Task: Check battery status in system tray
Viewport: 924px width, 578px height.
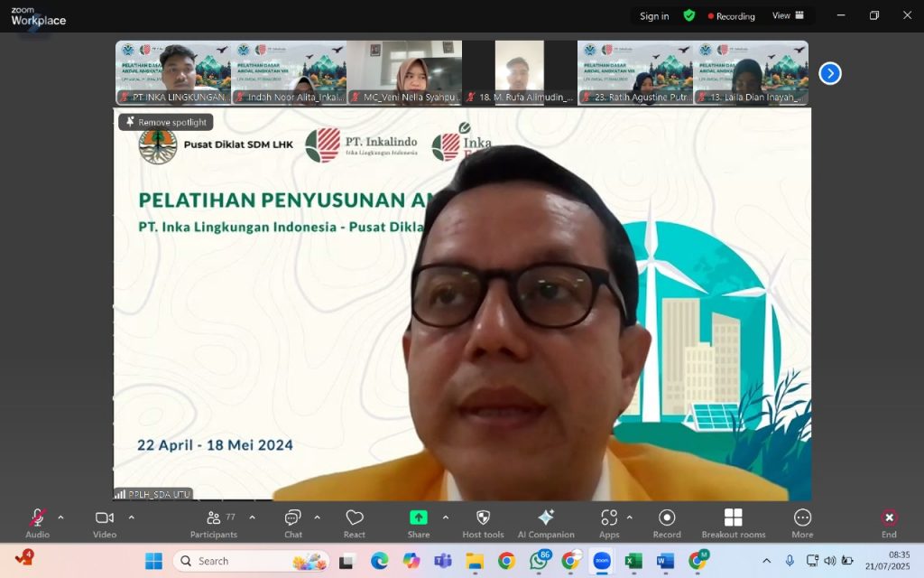Action: click(x=847, y=560)
